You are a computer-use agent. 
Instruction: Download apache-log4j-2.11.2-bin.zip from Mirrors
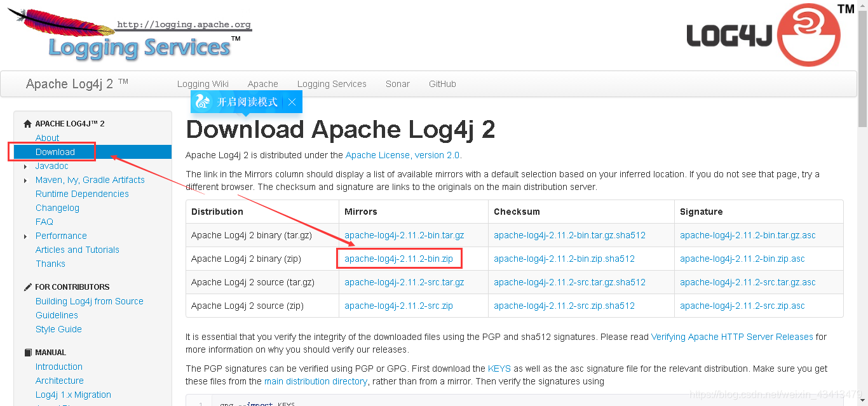coord(398,258)
